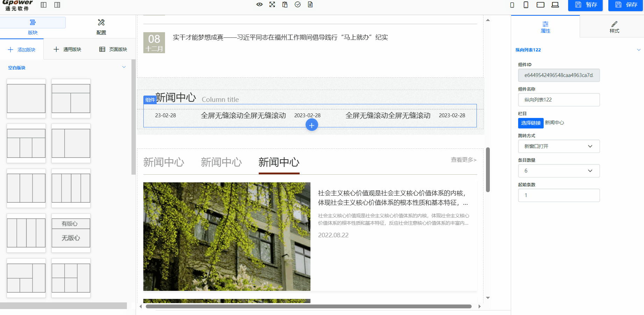This screenshot has height=315, width=644.
Task: Open the 属性 properties tab
Action: coord(545,27)
